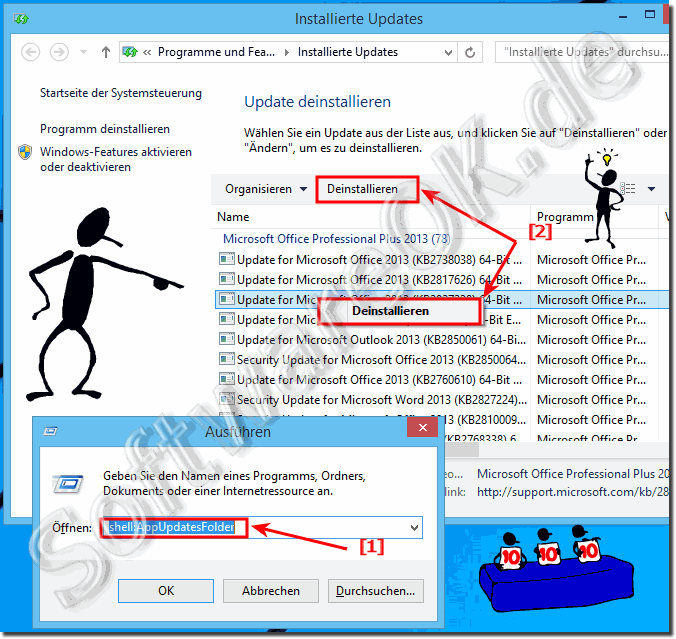This screenshot has width=676, height=639.
Task: Open Windows-Features aktivieren oder deaktivieren
Action: coord(116,159)
